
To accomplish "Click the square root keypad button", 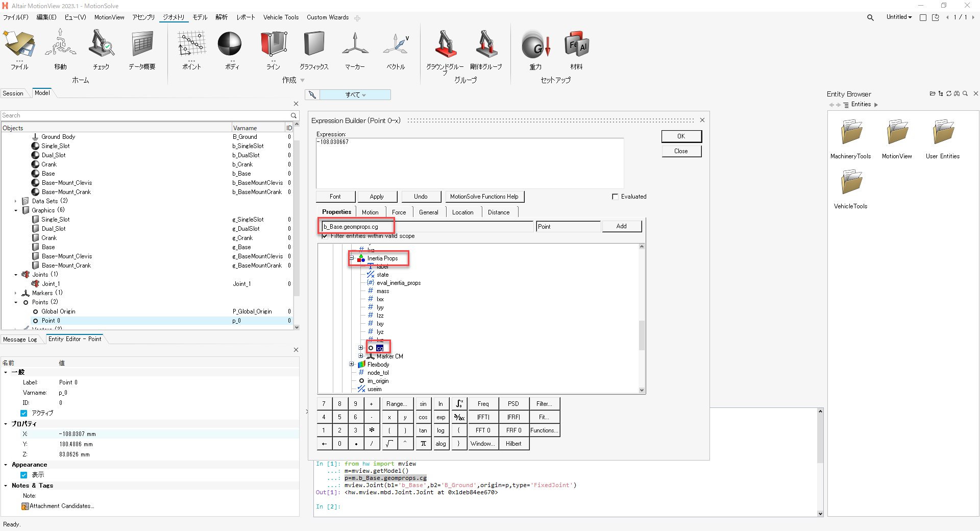I will pos(389,444).
